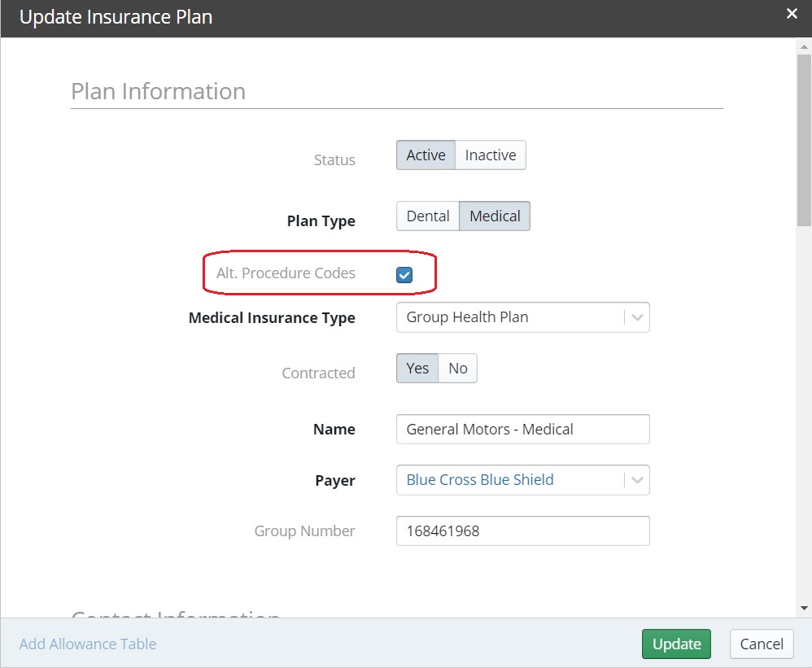
Task: Click the Plan Information section heading
Action: click(x=158, y=91)
